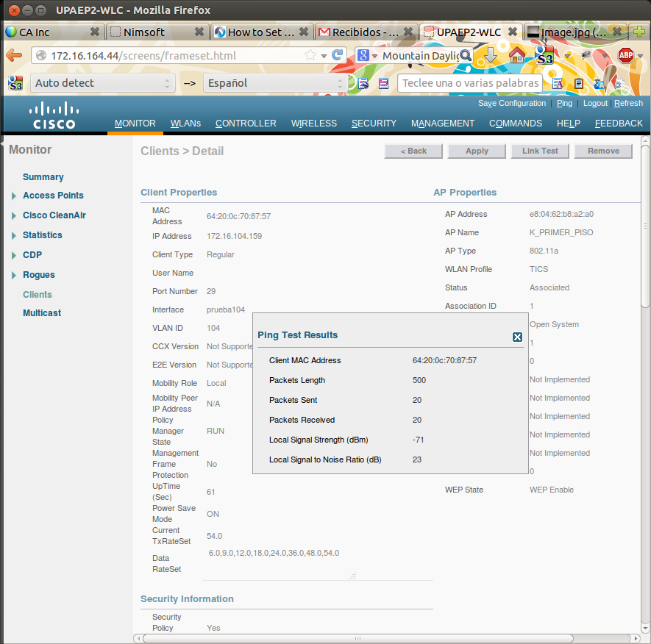
Task: Switch to the Image.jpg tab
Action: [x=573, y=32]
